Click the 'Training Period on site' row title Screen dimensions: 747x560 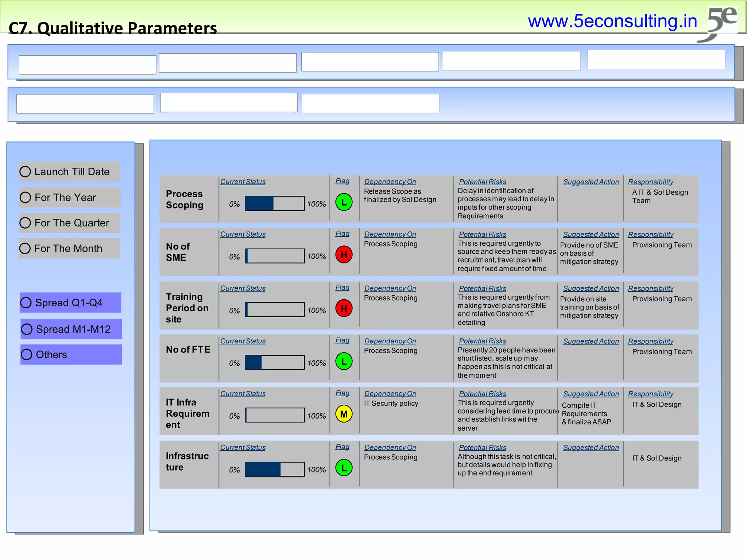[187, 308]
